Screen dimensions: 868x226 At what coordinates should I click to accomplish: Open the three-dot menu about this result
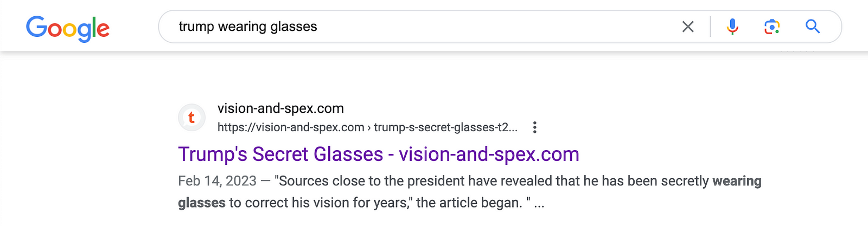535,127
